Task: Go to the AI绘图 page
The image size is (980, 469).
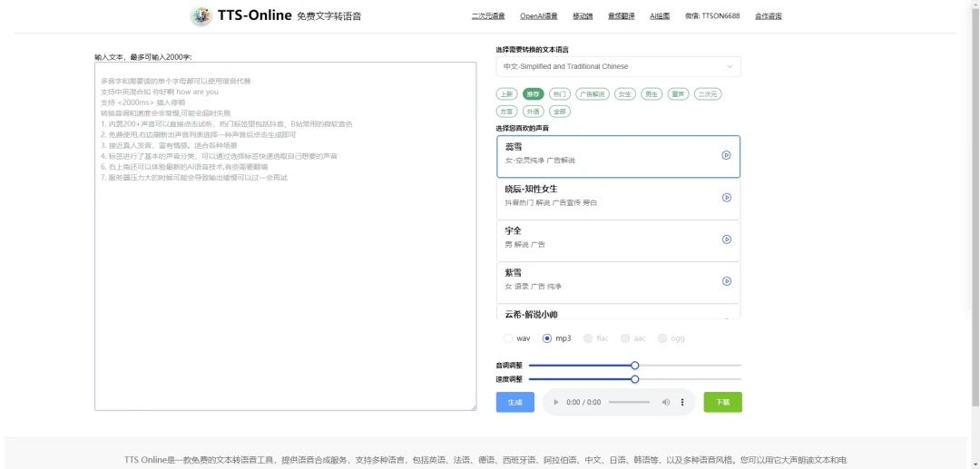Action: pos(659,16)
